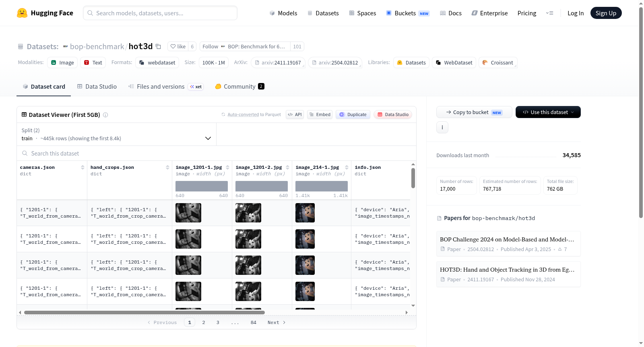Click upvote icon on BOP Challenge paper
This screenshot has height=347, width=644.
tap(560, 249)
